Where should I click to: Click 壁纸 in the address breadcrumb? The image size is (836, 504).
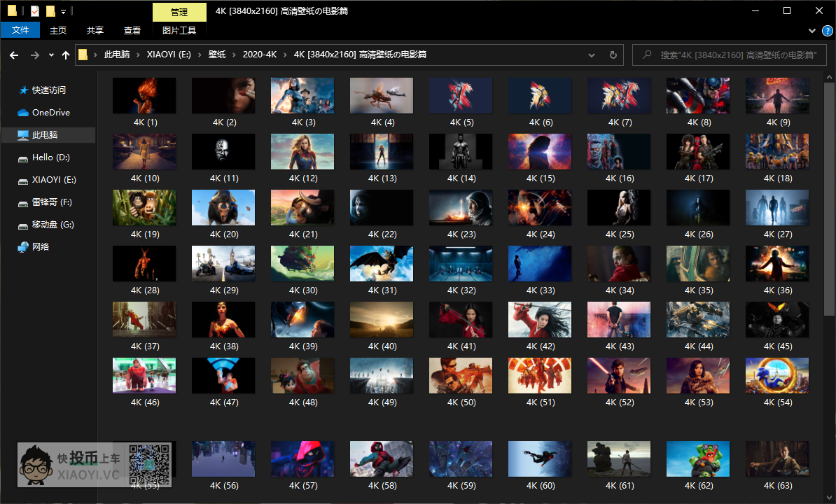pos(217,55)
